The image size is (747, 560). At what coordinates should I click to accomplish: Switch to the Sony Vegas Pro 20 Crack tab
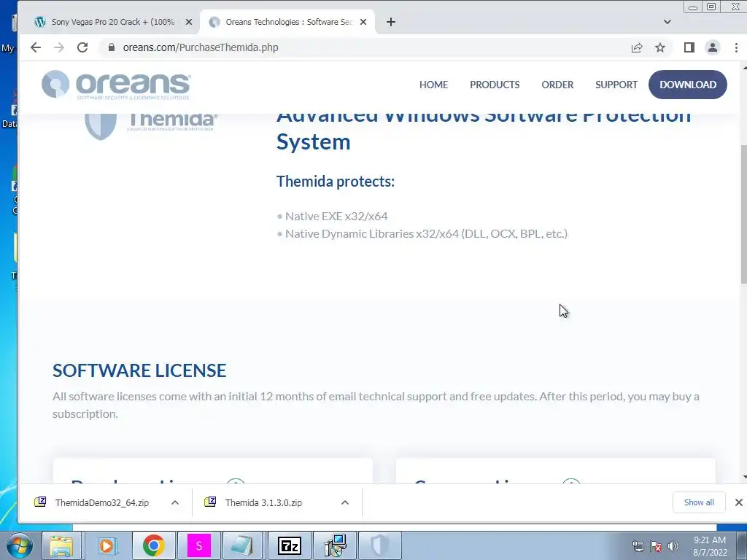coord(112,22)
